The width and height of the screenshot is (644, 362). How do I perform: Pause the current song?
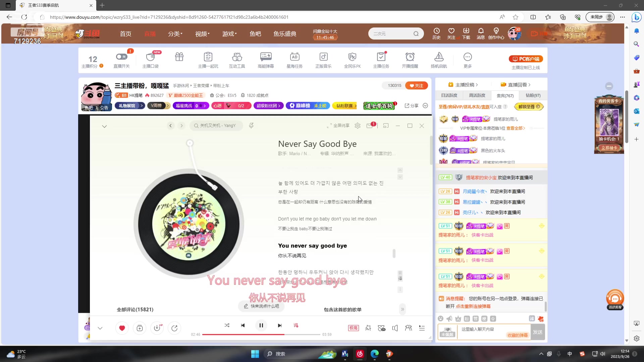261,325
